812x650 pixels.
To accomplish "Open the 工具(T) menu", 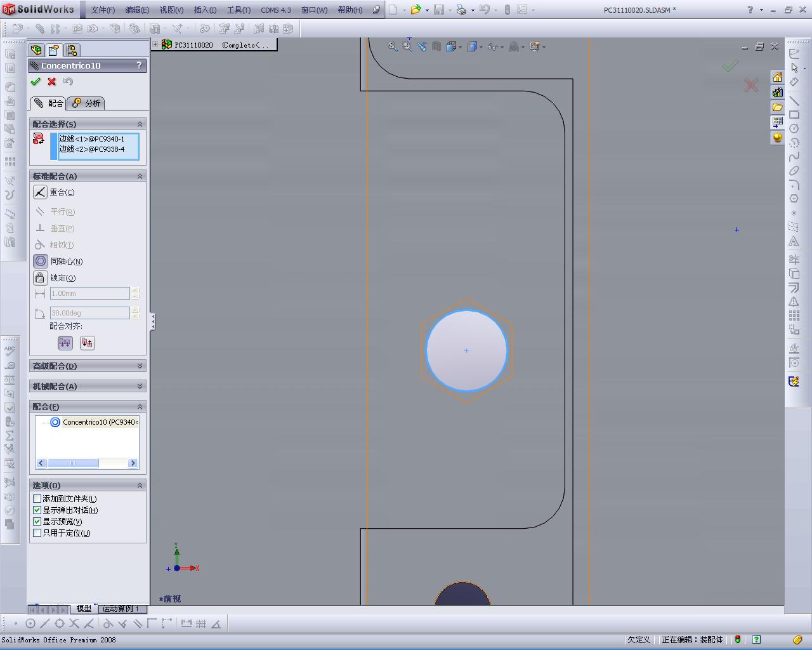I will click(239, 10).
